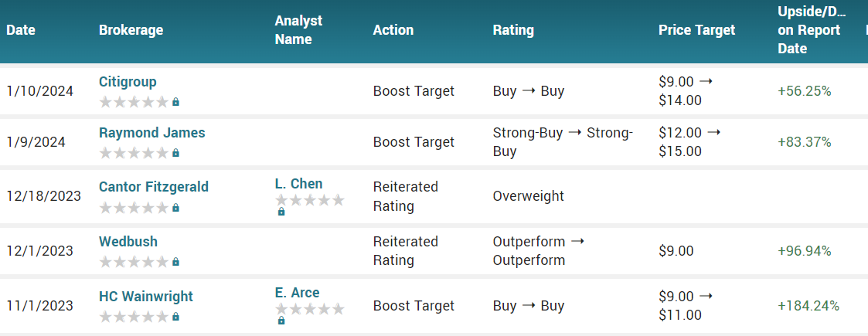
Task: Sort by the Rating column header
Action: pyautogui.click(x=513, y=30)
